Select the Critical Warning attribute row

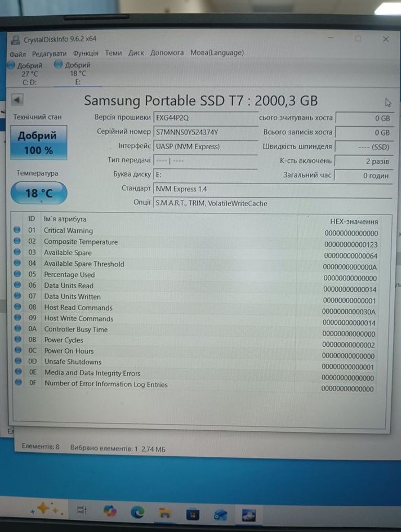pos(196,231)
